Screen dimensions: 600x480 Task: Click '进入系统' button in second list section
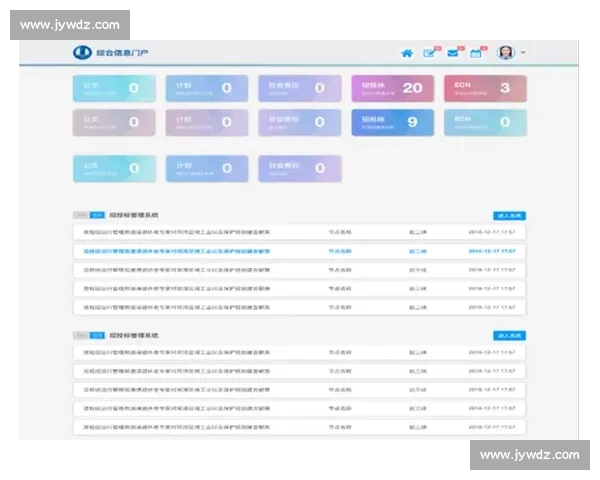509,335
